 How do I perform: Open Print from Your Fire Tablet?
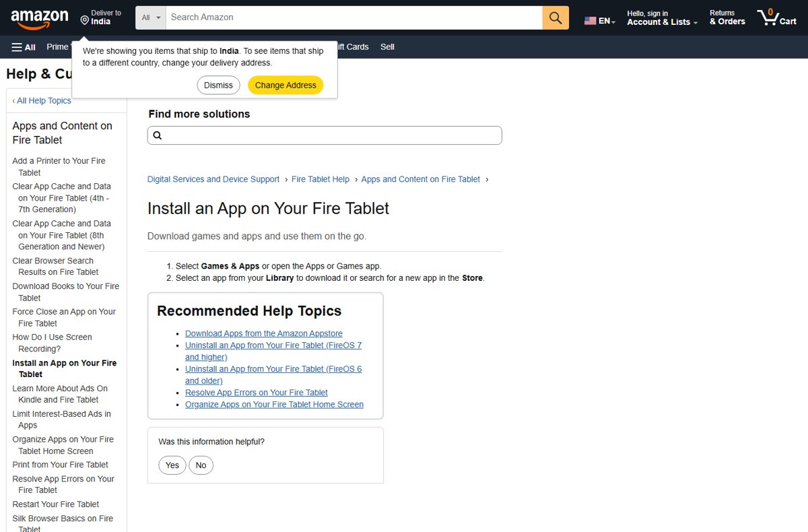pyautogui.click(x=61, y=465)
